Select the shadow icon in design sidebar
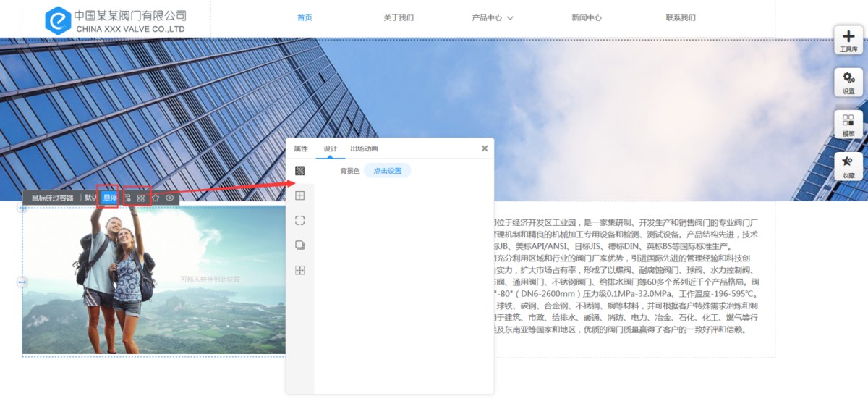This screenshot has height=404, width=868. [x=299, y=245]
